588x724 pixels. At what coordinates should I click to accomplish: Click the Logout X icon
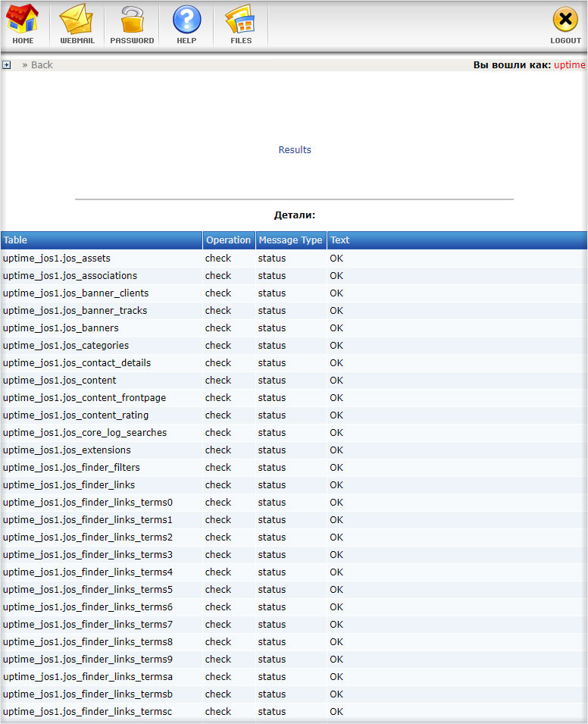point(565,20)
